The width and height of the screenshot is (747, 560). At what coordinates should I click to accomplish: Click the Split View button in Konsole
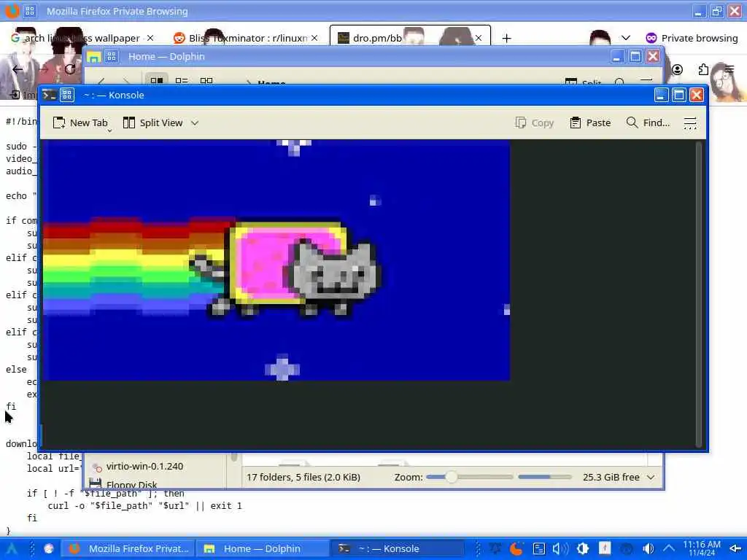tap(153, 122)
